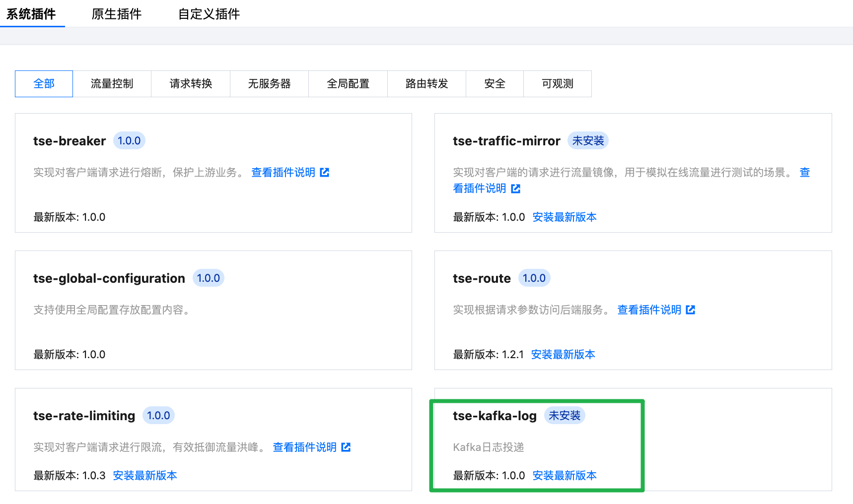
Task: Click tse-route description about 请求参数
Action: pos(531,310)
